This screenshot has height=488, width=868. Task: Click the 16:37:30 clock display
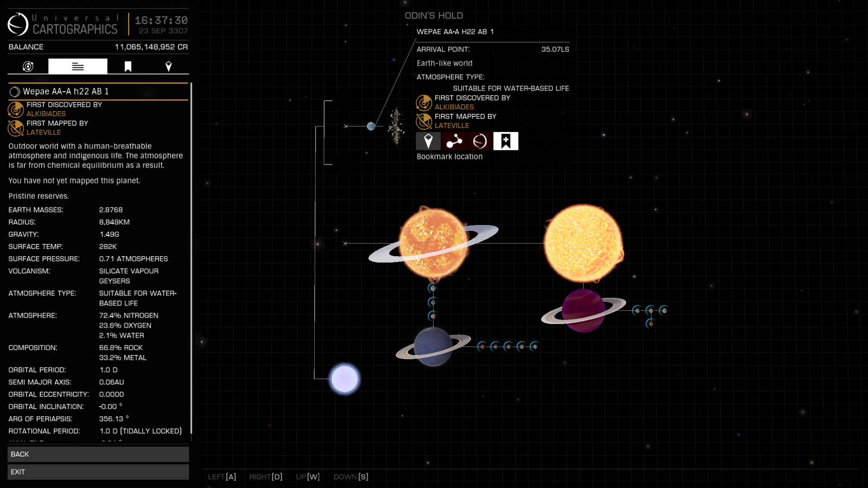coord(161,20)
